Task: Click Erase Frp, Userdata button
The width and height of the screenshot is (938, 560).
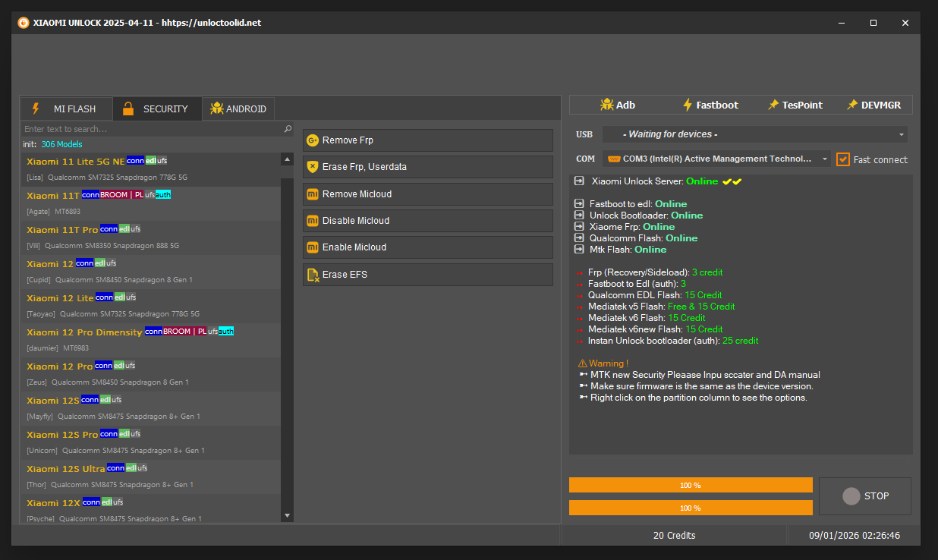Action: 427,167
